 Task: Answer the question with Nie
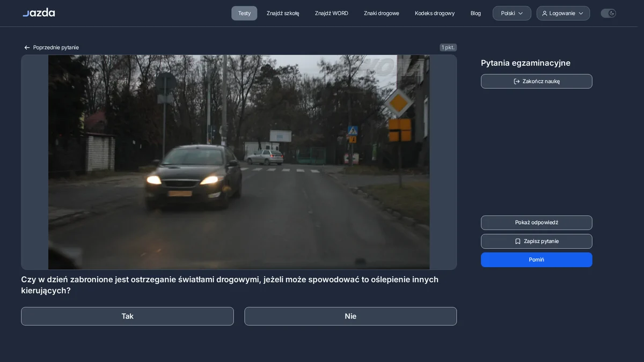(x=350, y=316)
